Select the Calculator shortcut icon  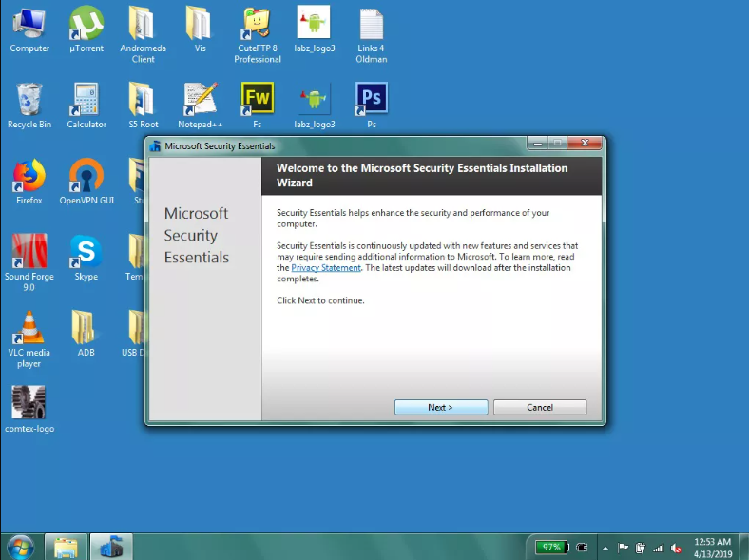(86, 106)
